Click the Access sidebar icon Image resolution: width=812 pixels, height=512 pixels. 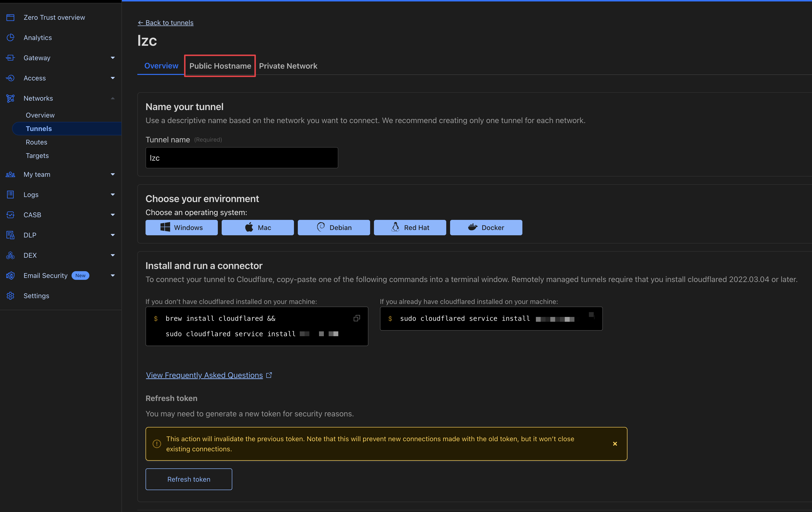point(10,78)
